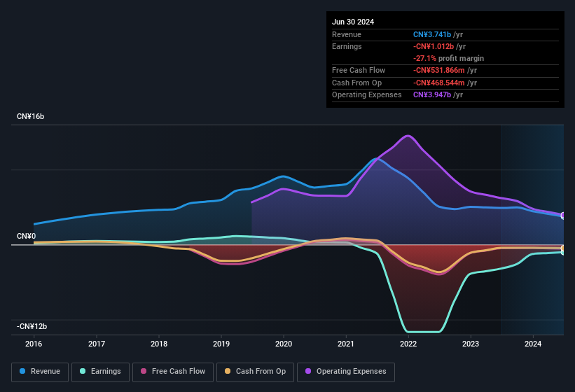Click the -CN¥12b y-axis label
Viewport: 575px width, 392px height.
[x=32, y=326]
